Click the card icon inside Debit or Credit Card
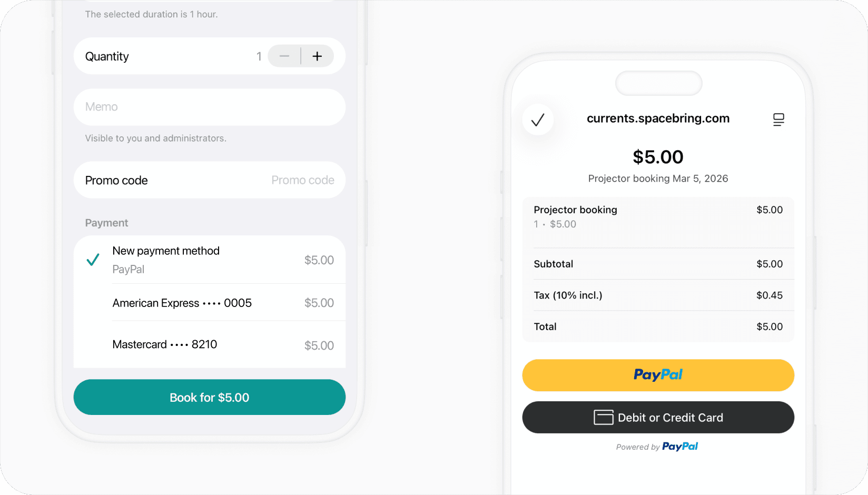This screenshot has height=495, width=868. click(604, 417)
